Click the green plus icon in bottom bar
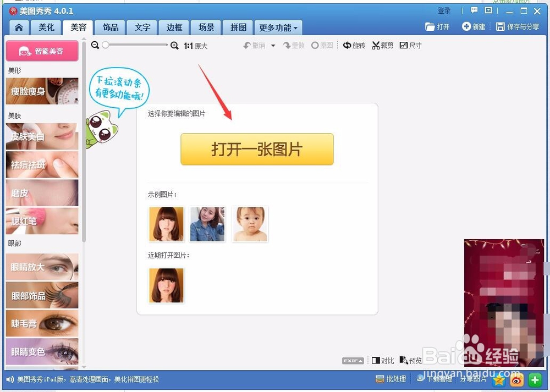550x392 pixels. coord(534,379)
